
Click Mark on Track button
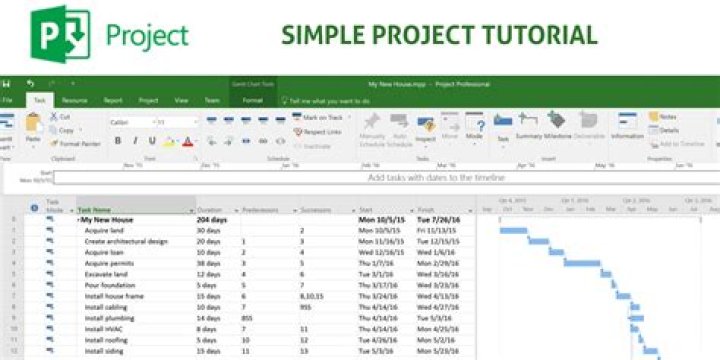322,118
